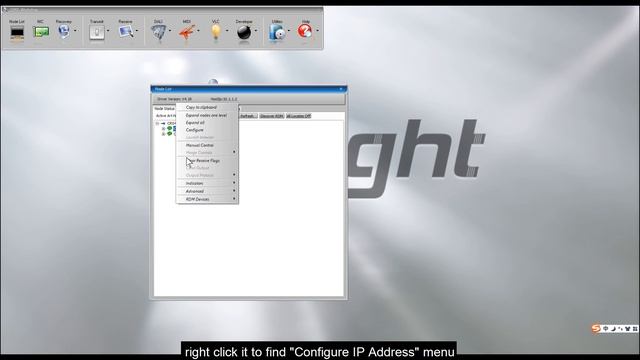
Task: Open the DALI dropdown arrow
Action: pyautogui.click(x=170, y=31)
